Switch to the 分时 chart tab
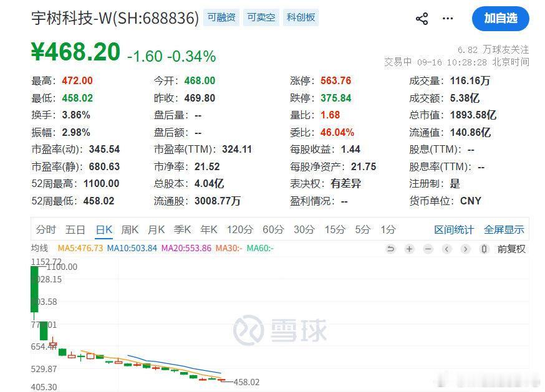 [46, 229]
